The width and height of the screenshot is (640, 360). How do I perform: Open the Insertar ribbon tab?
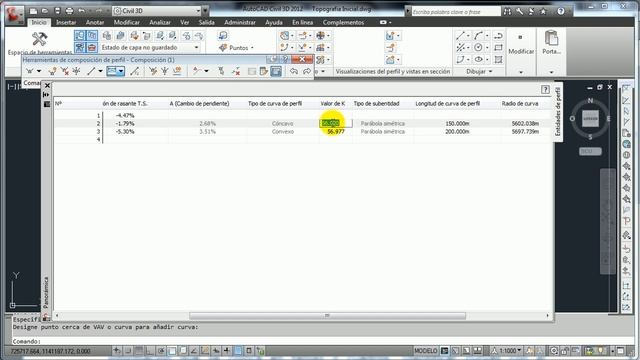66,22
